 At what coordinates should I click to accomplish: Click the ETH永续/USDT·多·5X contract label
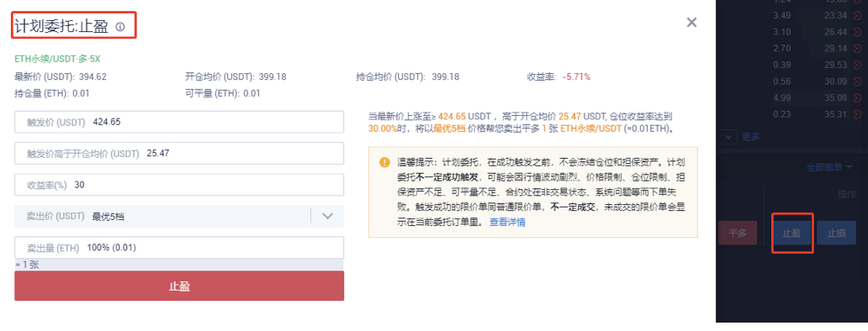(57, 59)
